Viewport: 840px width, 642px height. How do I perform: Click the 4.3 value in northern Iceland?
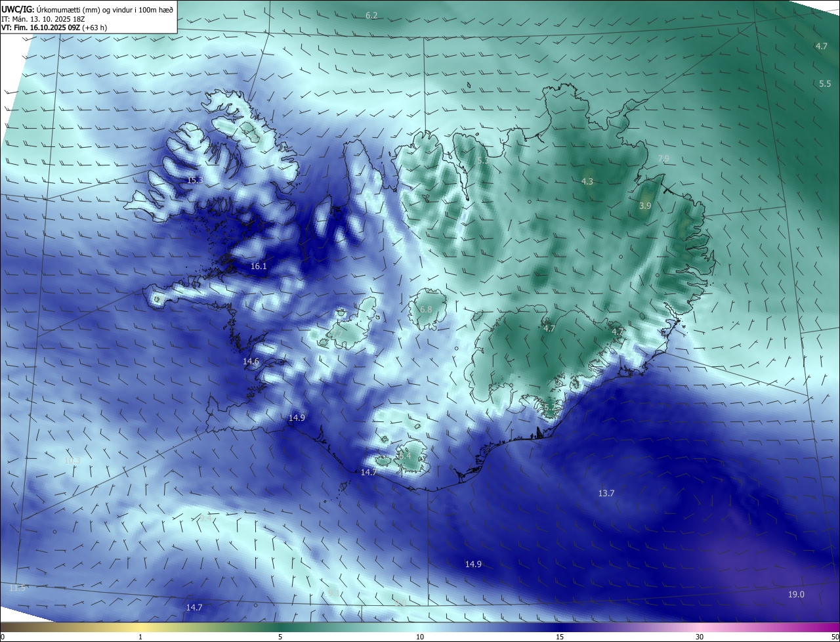587,182
